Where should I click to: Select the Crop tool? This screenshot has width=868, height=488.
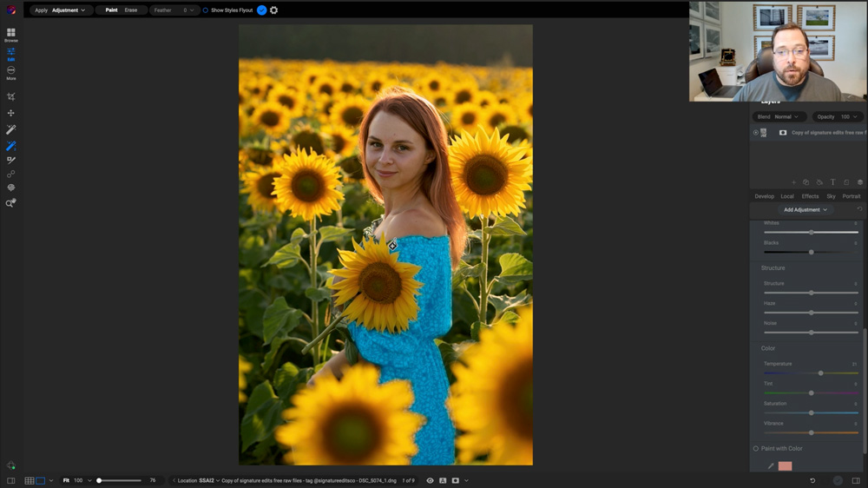point(11,96)
